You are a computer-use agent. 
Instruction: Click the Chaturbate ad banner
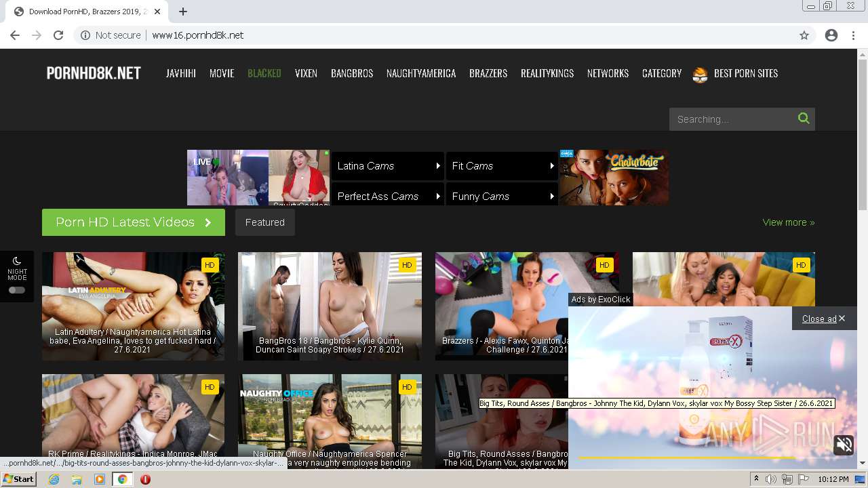614,178
